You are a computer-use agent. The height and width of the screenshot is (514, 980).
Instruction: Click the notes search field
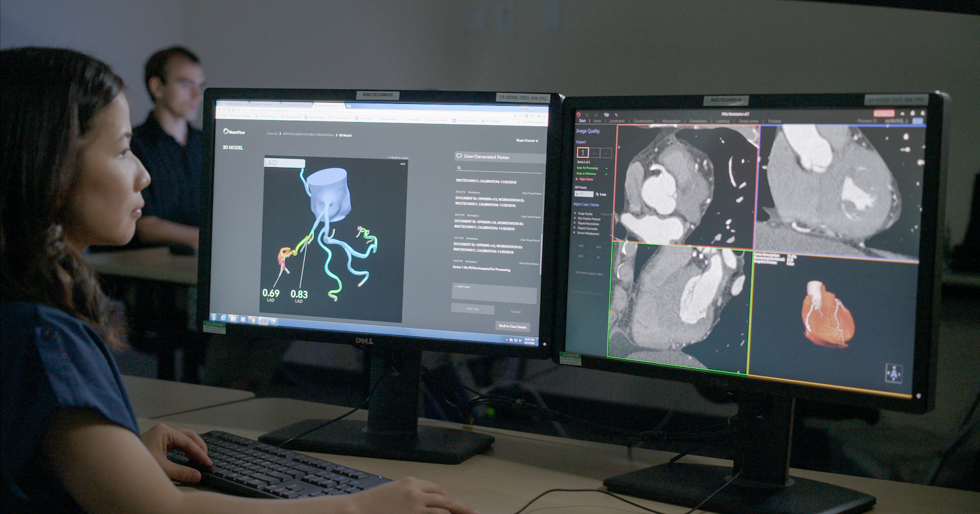[x=499, y=169]
